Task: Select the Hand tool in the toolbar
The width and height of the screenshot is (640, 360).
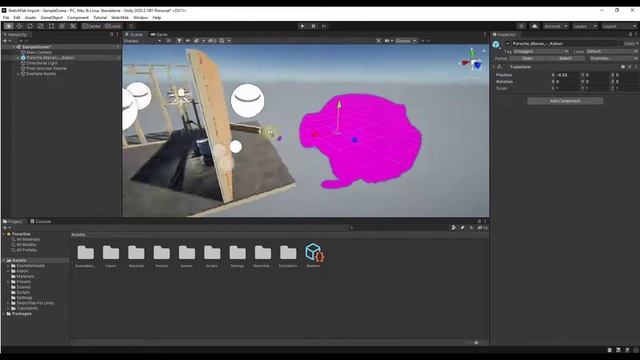Action: point(9,26)
